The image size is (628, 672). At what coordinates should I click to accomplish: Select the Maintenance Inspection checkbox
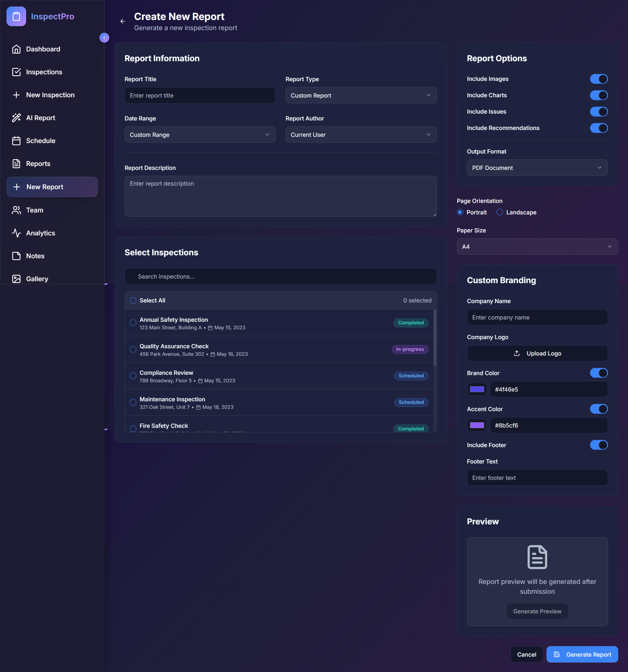(133, 402)
